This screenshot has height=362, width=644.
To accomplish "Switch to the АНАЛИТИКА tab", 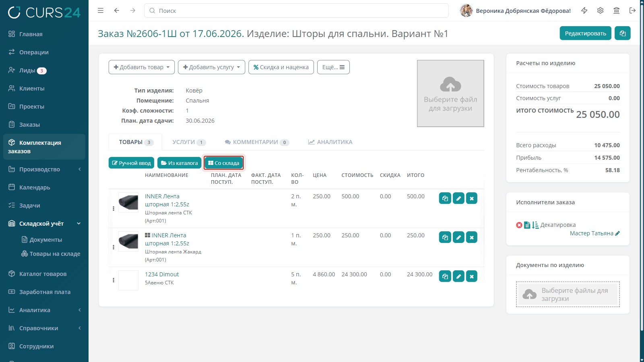I will [330, 142].
